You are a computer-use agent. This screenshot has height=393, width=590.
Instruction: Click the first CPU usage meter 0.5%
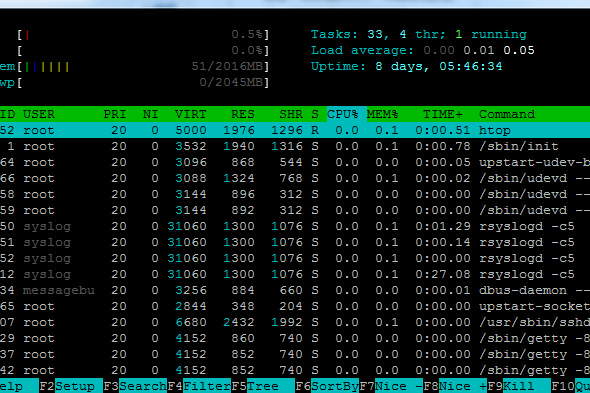click(143, 35)
